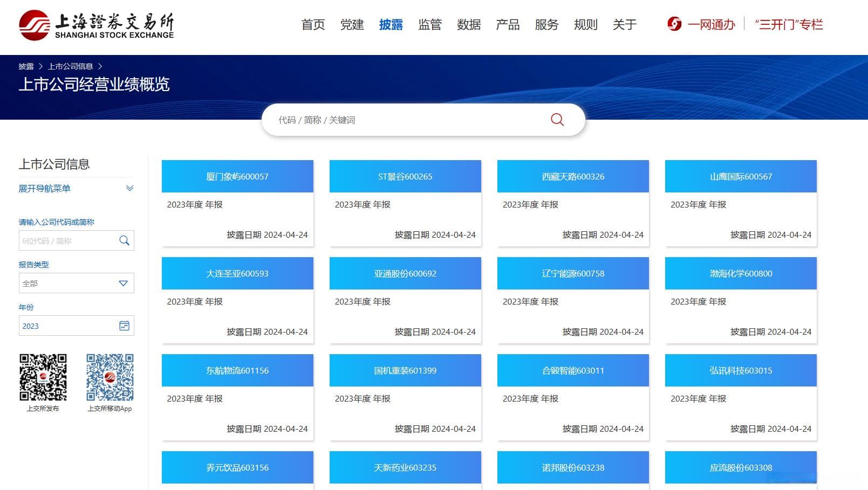Image resolution: width=868 pixels, height=490 pixels.
Task: Click the red search magnifier icon
Action: coord(557,120)
